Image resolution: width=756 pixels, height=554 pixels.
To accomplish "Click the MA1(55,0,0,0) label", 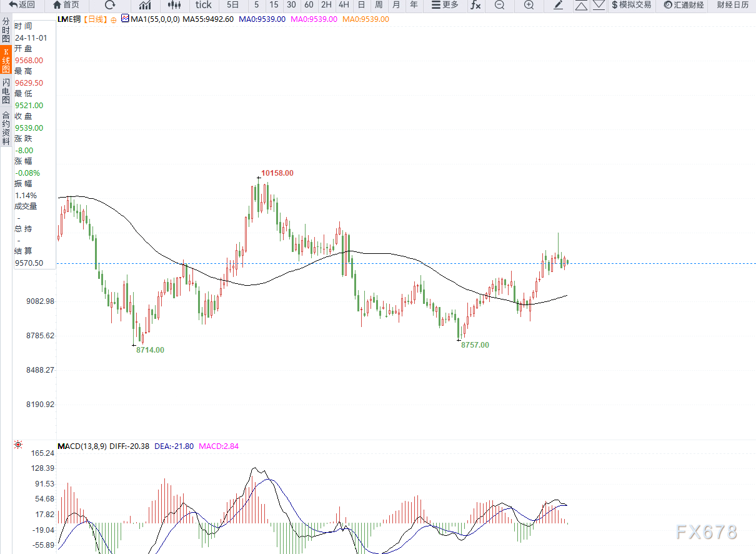I will (x=155, y=19).
